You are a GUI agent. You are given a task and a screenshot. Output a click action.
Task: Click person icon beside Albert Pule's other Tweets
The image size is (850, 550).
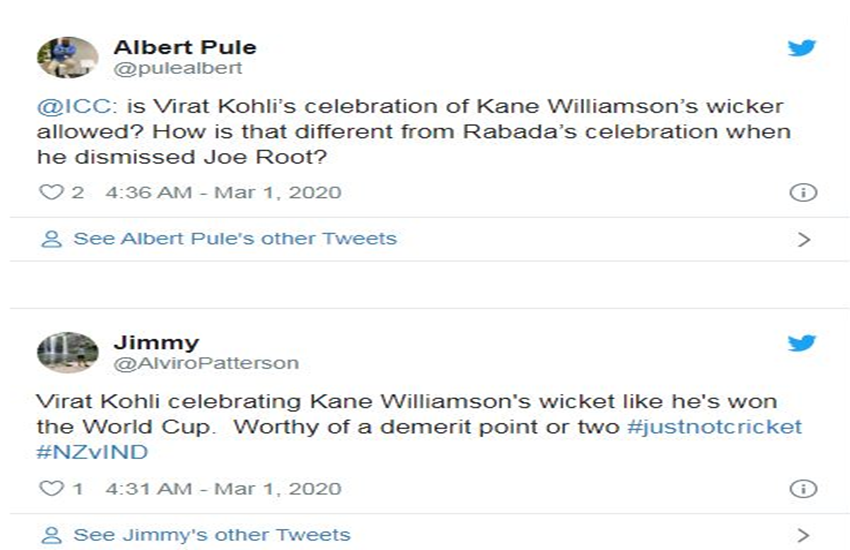pyautogui.click(x=50, y=239)
